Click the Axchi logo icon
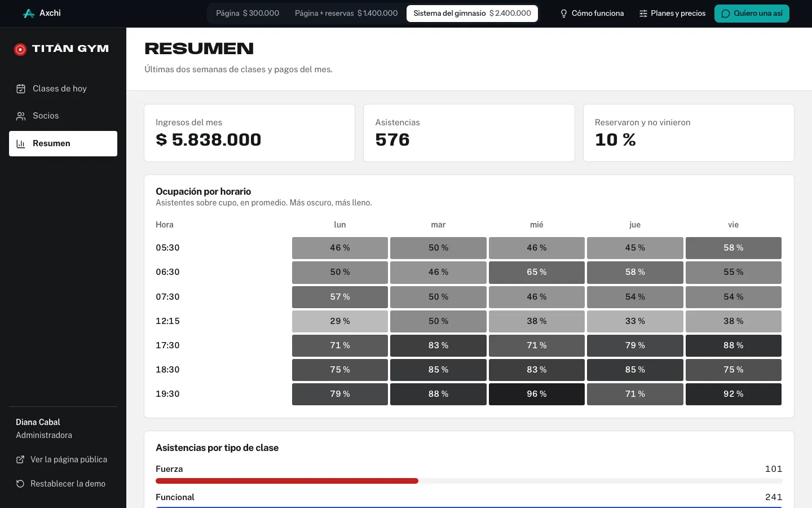 (x=29, y=14)
